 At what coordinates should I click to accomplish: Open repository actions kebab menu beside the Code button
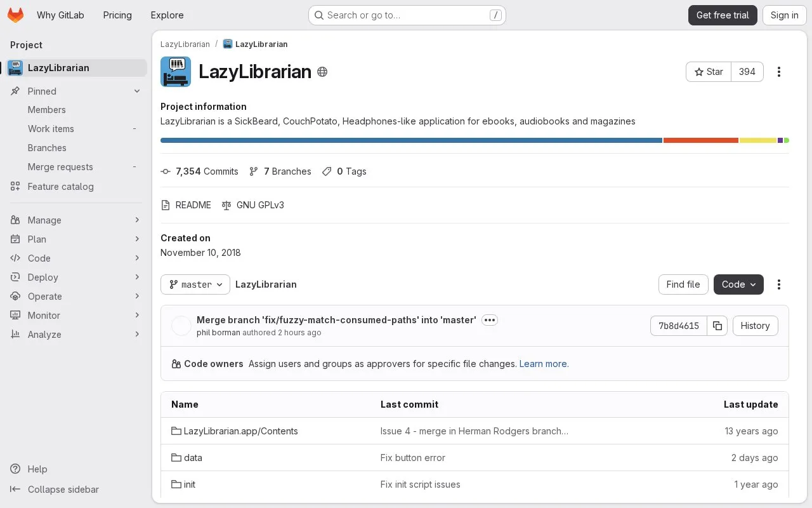point(779,284)
